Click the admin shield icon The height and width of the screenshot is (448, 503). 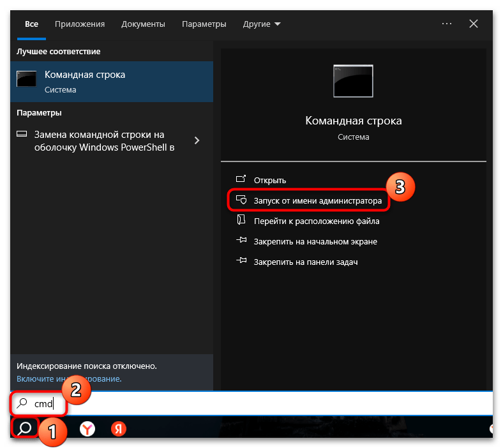[241, 200]
